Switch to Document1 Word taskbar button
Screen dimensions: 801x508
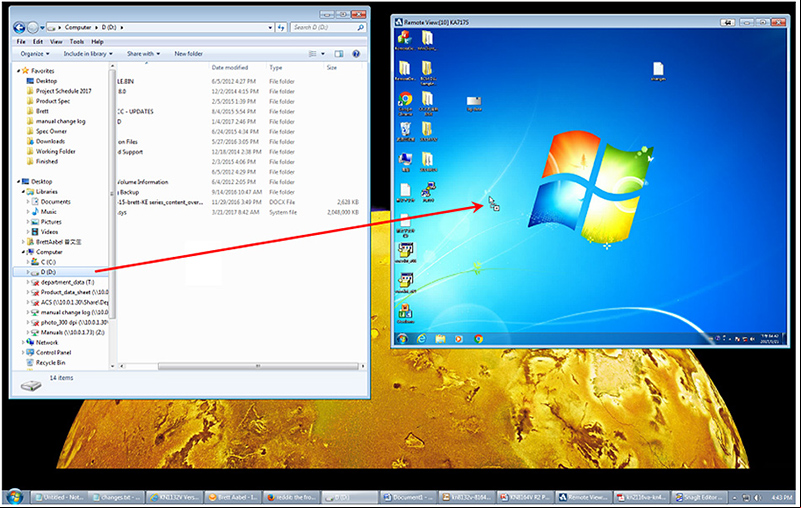click(408, 497)
